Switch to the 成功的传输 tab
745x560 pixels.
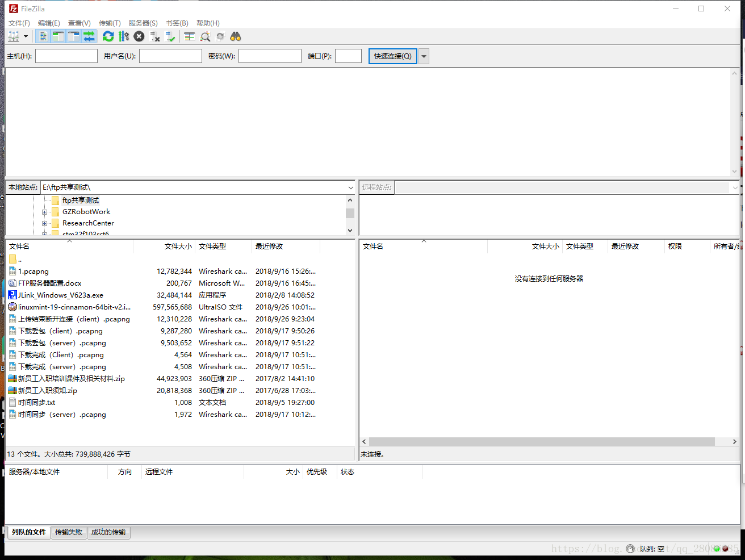tap(108, 532)
